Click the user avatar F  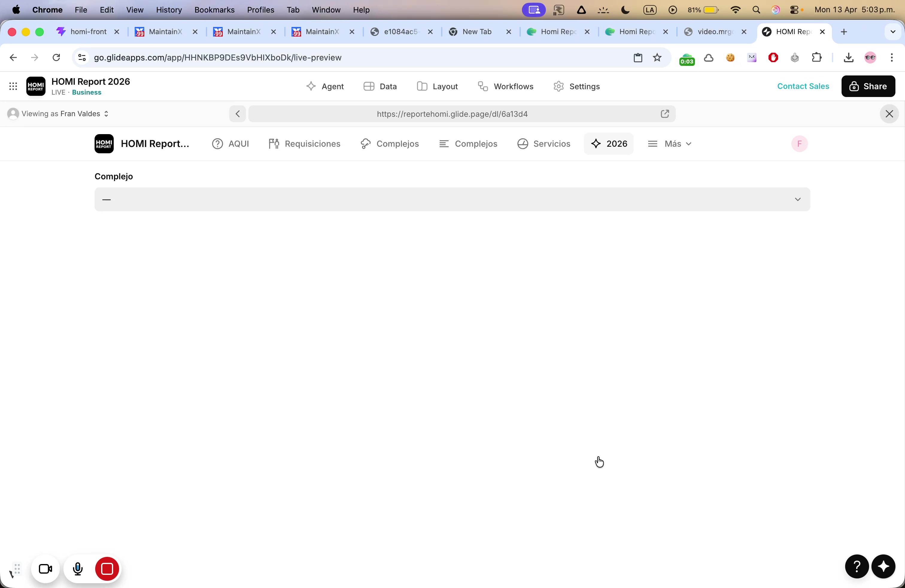(x=799, y=144)
